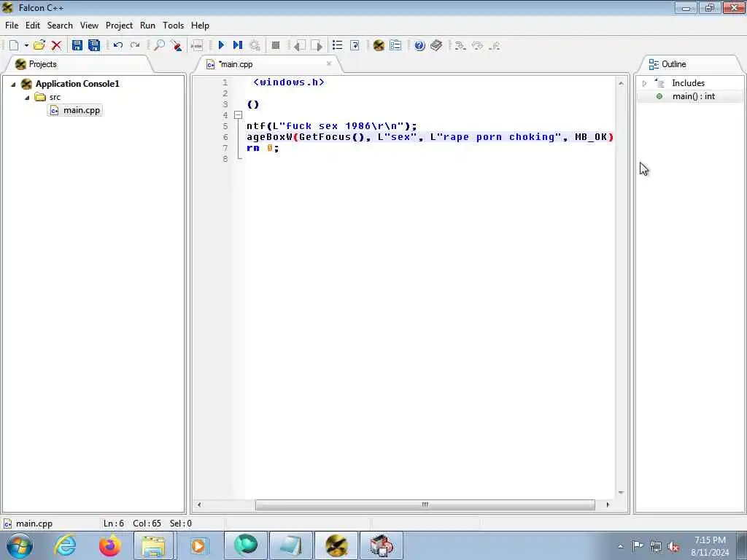Launch Internet Explorer from the taskbar

pyautogui.click(x=65, y=545)
